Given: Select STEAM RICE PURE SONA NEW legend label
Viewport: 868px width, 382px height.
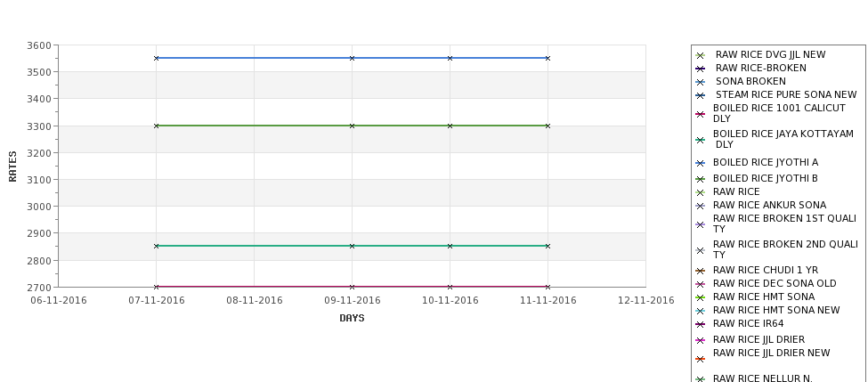Looking at the screenshot, I should 785,95.
